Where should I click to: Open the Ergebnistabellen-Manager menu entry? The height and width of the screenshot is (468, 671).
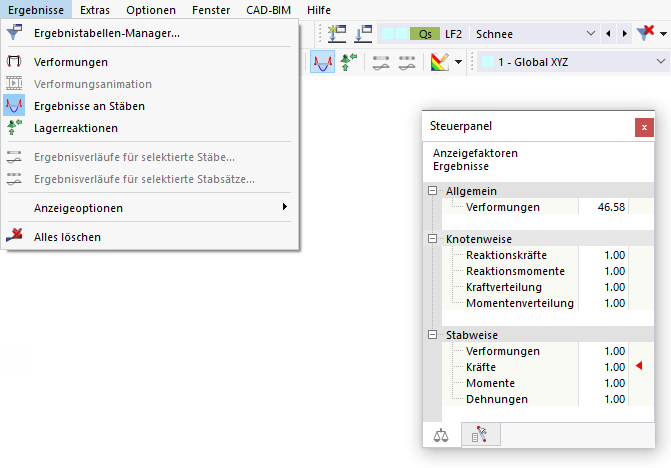150,33
